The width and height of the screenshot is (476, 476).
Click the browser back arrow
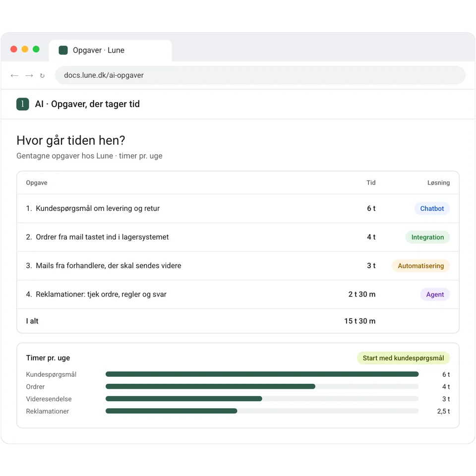pyautogui.click(x=14, y=75)
